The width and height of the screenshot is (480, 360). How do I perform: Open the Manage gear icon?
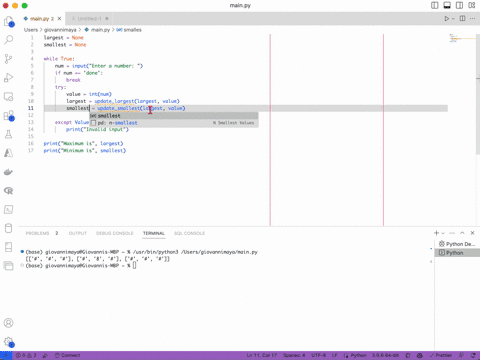(9, 342)
